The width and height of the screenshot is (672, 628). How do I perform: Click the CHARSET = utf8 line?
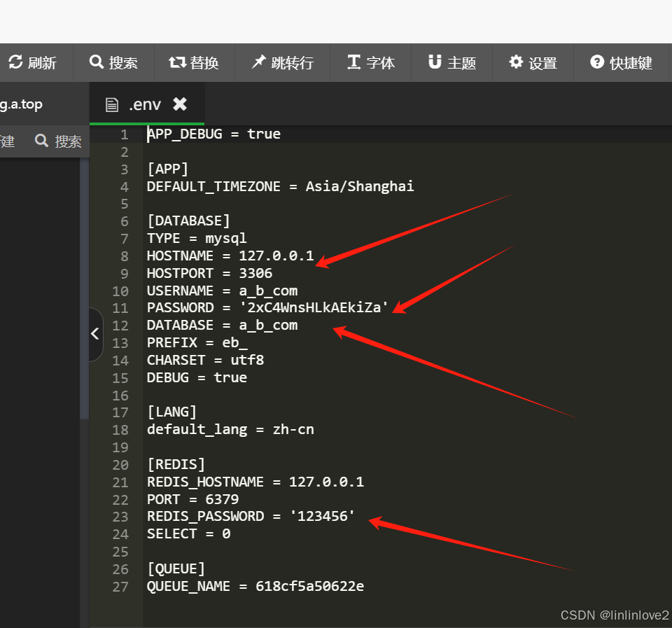205,360
